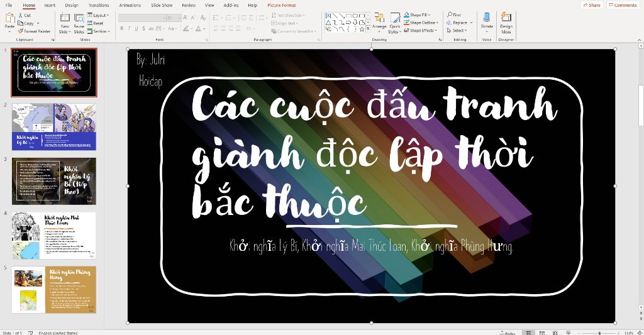Open the Quick Styles gallery
644x335 pixels.
coord(394,23)
